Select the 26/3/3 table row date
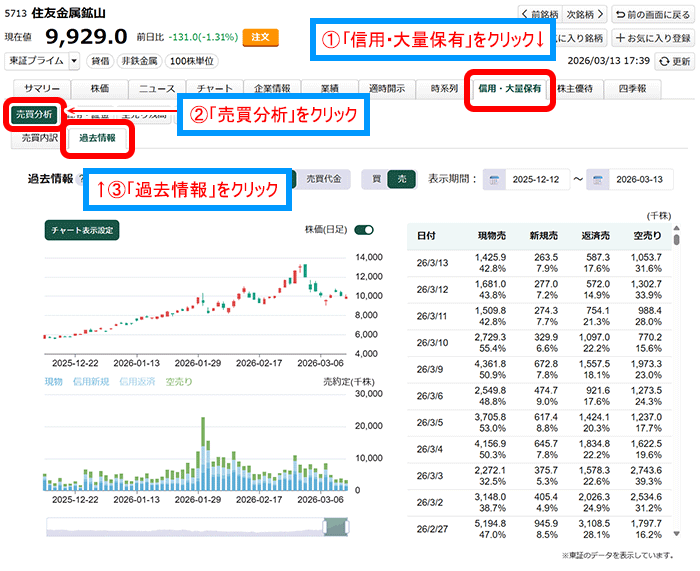The height and width of the screenshot is (571, 700). [430, 476]
